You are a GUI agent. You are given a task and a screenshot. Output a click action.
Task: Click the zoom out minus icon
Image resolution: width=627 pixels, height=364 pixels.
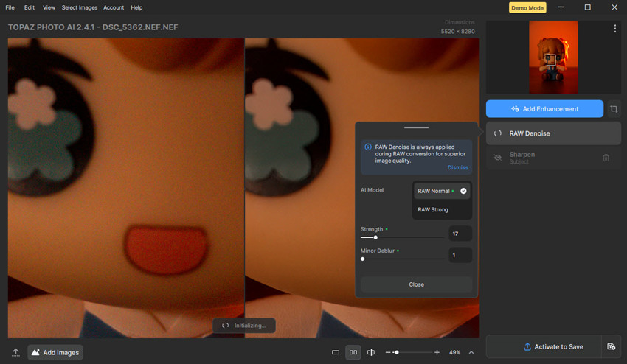tap(389, 353)
